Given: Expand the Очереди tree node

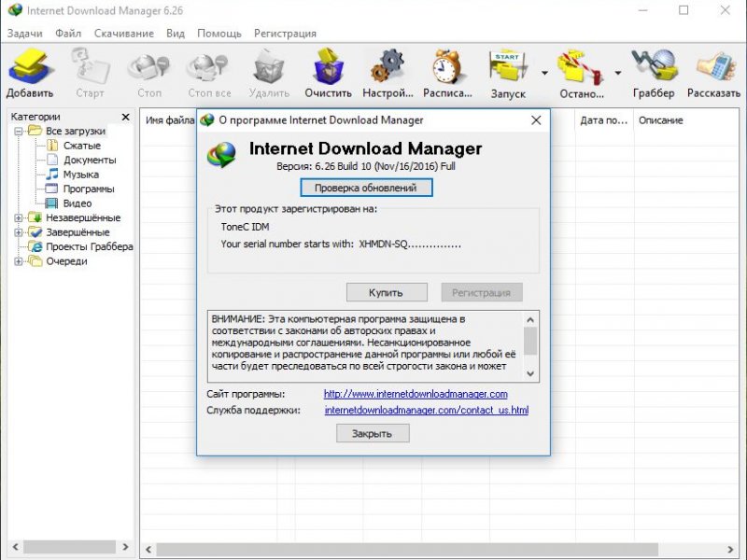Looking at the screenshot, I should [19, 261].
